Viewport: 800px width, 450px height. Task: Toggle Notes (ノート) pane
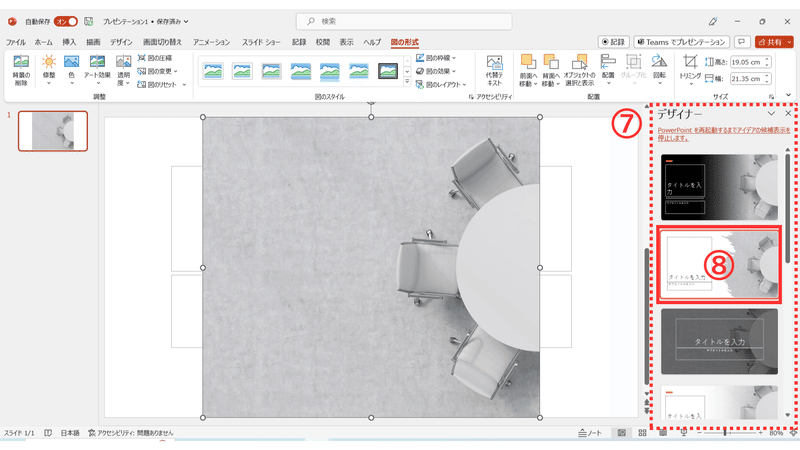click(x=590, y=433)
